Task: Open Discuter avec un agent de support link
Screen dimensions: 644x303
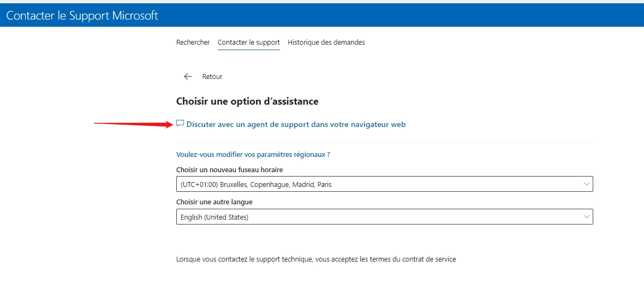Action: [296, 124]
